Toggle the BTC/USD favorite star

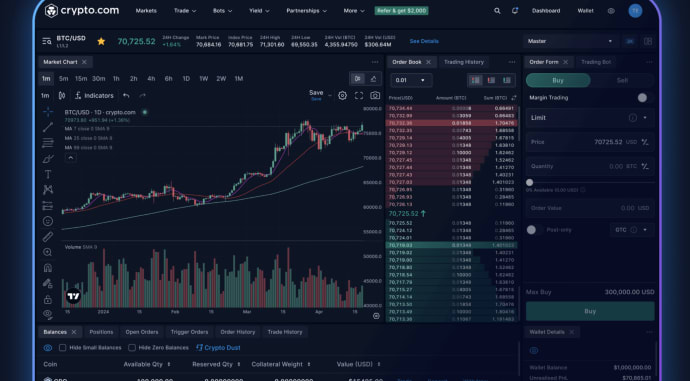(101, 41)
